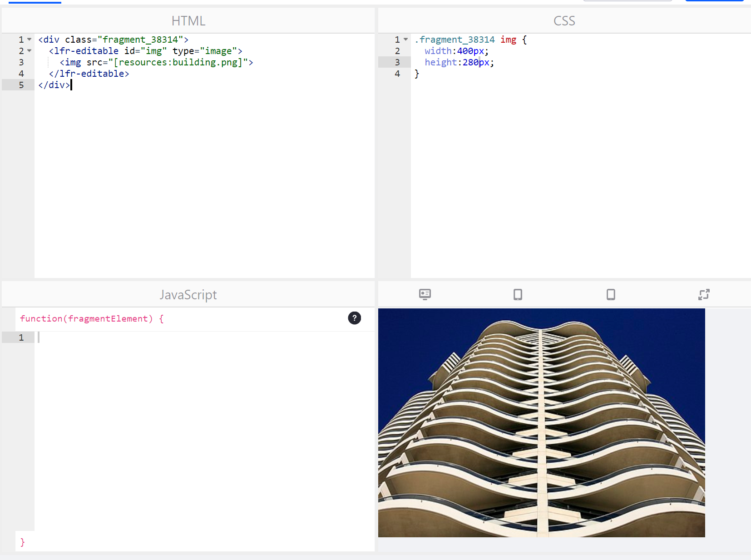Expand preview to full size icon
This screenshot has width=751, height=560.
pos(704,294)
